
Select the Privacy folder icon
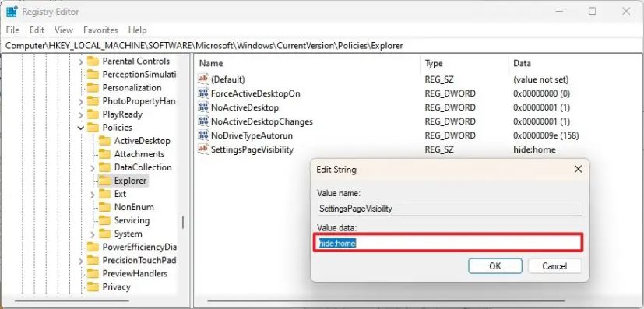93,287
